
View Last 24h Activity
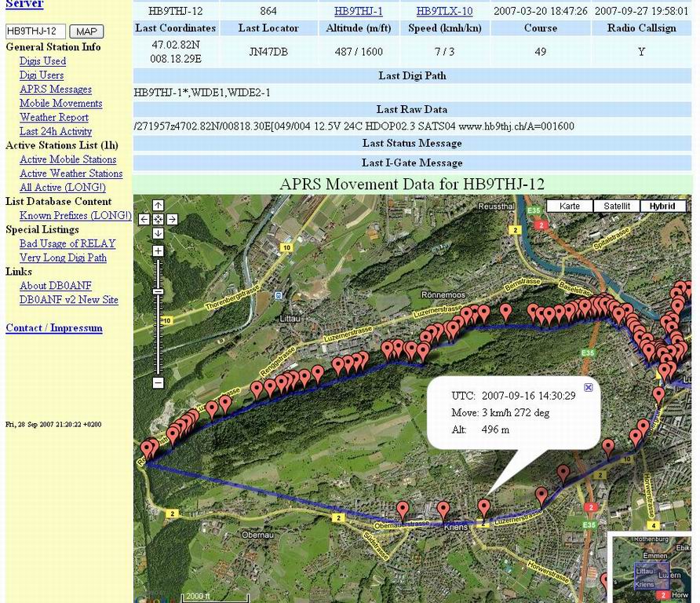tap(56, 131)
